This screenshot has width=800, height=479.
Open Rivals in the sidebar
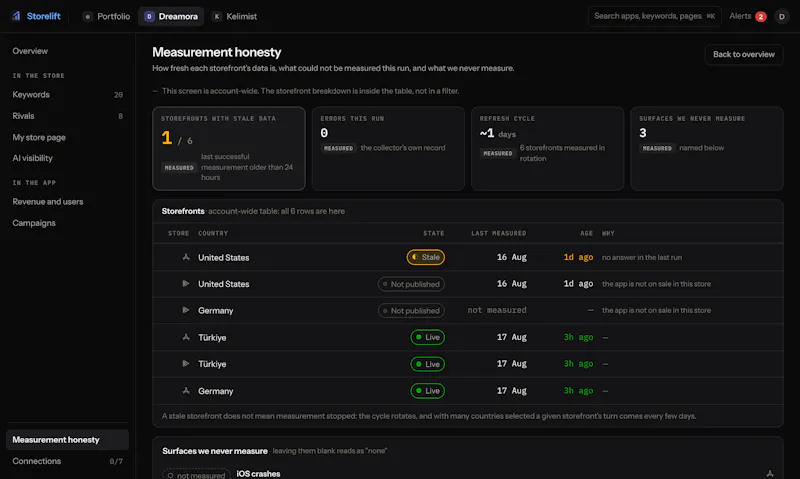tap(67, 116)
